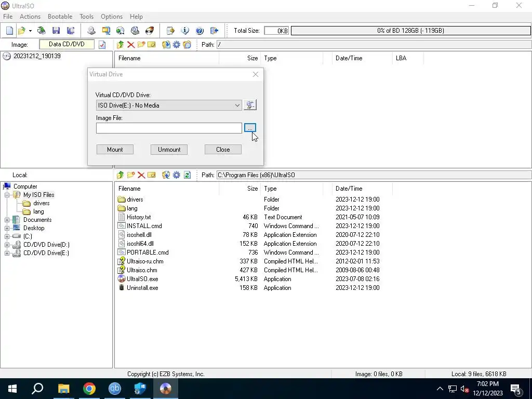The image size is (532, 399).
Task: Open the recent files arrow next to Open
Action: click(x=30, y=31)
